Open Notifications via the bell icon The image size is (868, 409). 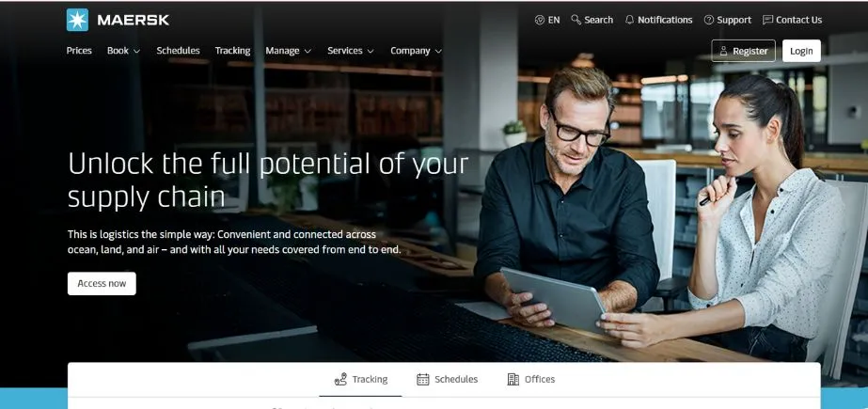(x=629, y=20)
